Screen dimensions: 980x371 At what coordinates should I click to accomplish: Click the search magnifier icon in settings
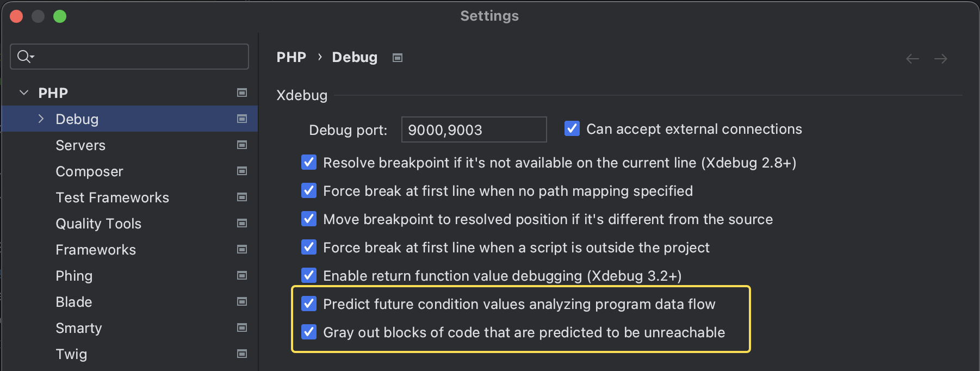coord(25,56)
